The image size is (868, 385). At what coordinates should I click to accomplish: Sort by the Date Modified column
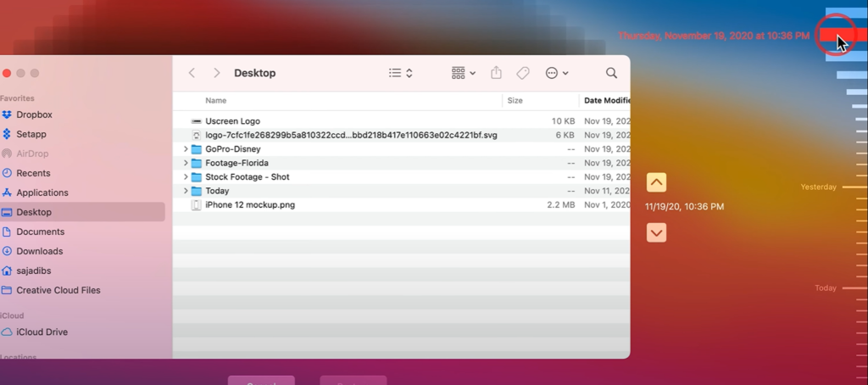pyautogui.click(x=607, y=100)
